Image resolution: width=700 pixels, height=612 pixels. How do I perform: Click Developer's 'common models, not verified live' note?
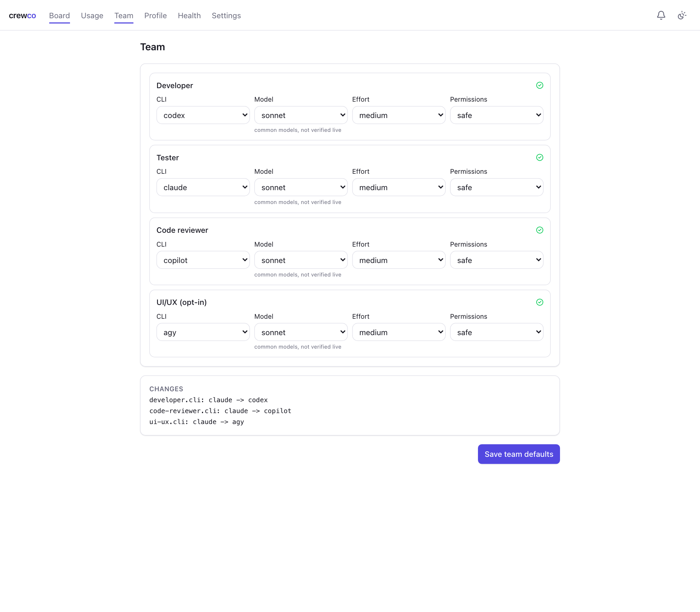pyautogui.click(x=298, y=130)
